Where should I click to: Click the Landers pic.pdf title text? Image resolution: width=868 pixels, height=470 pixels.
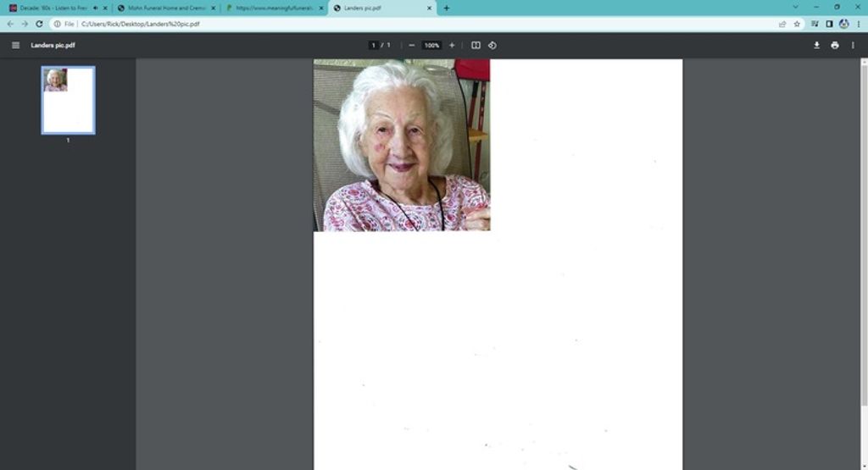(x=53, y=46)
